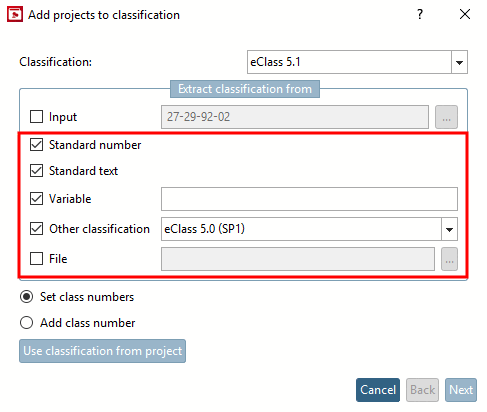The image size is (487, 412).
Task: Focus the Variable text input field
Action: [x=309, y=199]
